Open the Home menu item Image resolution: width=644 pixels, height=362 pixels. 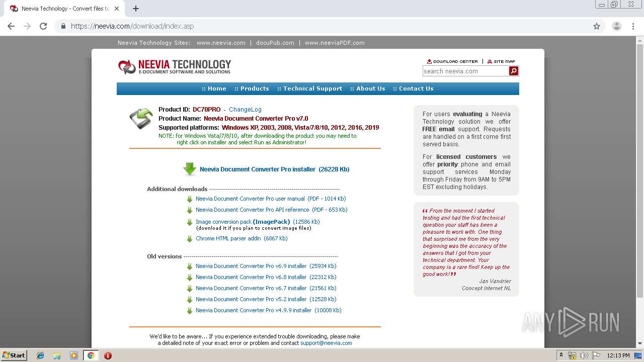point(214,88)
